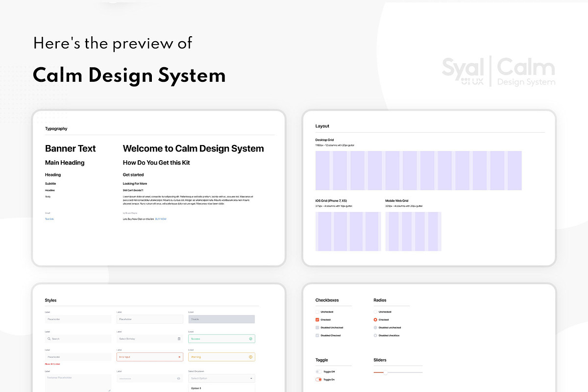Image resolution: width=588 pixels, height=392 pixels.
Task: Click the Lorem ipsum body paragraph
Action: point(188,200)
